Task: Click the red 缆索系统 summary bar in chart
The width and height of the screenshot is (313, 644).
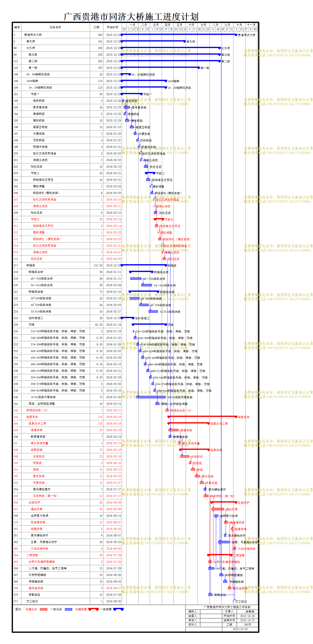Action: 202,416
